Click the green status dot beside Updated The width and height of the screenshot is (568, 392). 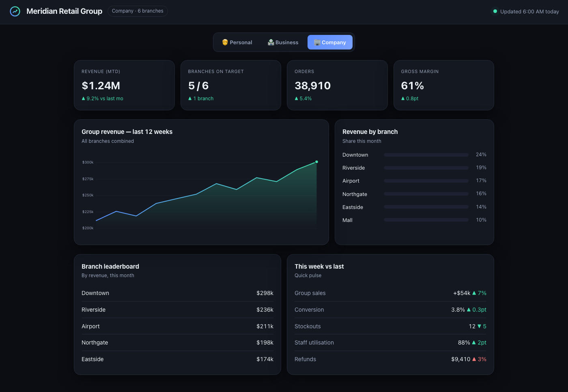click(x=495, y=11)
